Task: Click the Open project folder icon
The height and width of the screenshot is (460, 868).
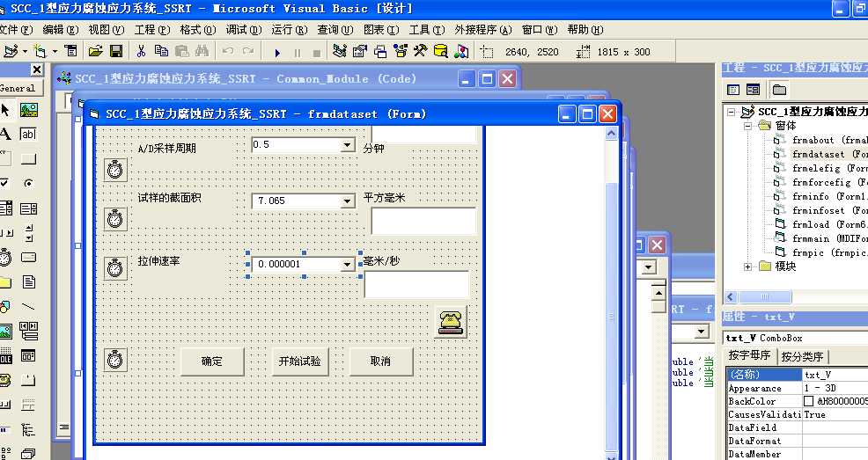Action: 96,51
